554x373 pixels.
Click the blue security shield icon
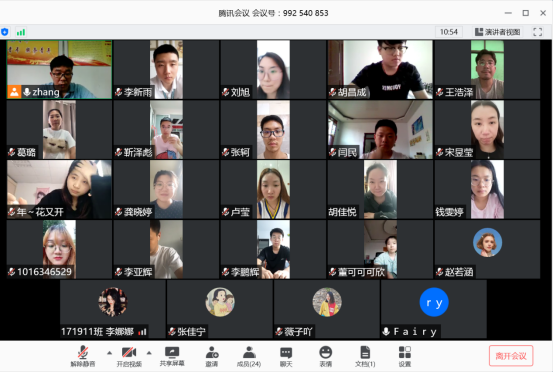click(5, 32)
